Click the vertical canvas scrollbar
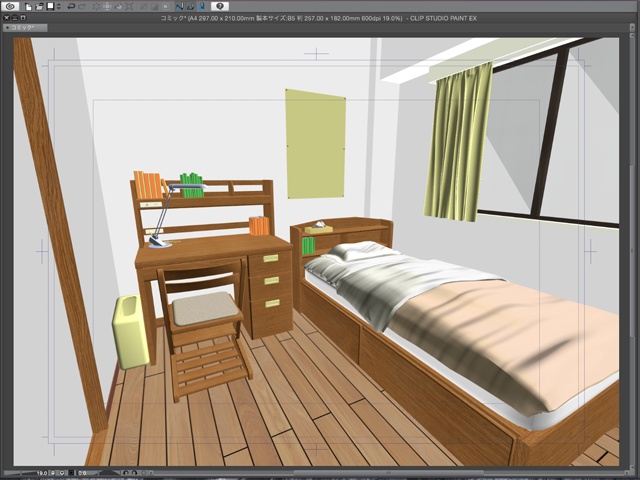 pyautogui.click(x=631, y=251)
